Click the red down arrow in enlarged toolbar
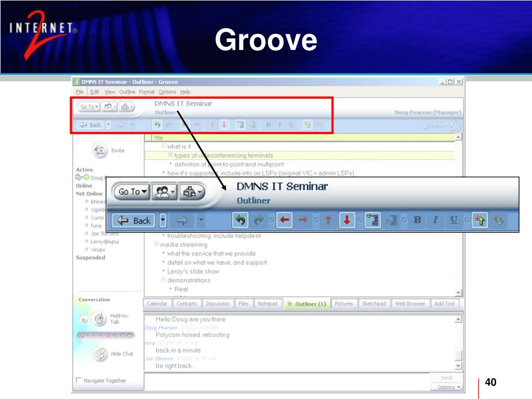532x399 pixels. tap(347, 220)
